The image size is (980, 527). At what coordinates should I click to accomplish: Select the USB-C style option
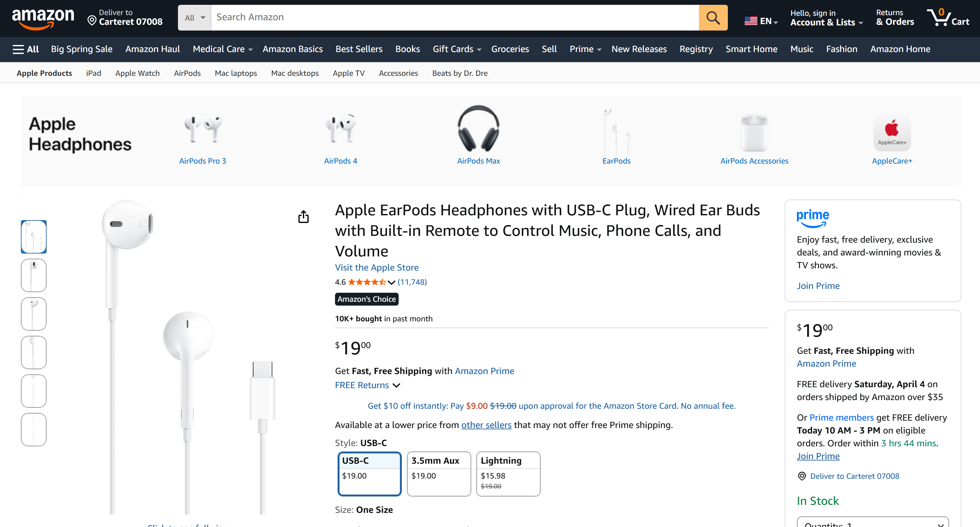(x=369, y=474)
